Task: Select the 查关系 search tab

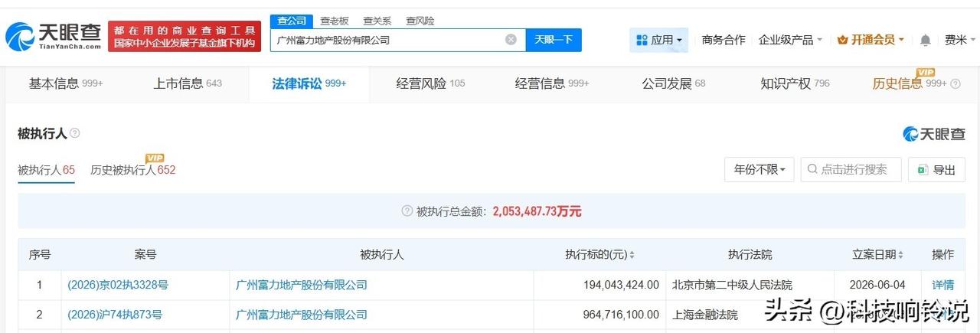Action: 377,21
